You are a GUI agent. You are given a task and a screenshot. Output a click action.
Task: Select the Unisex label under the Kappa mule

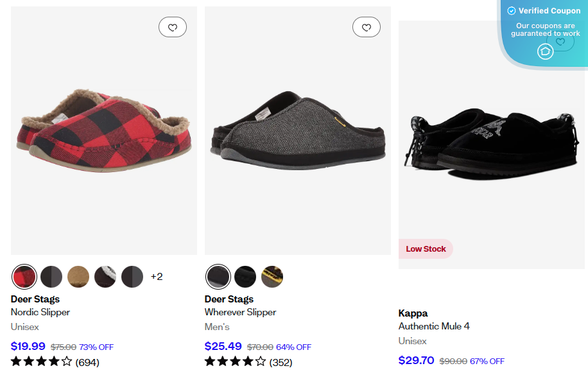(412, 341)
